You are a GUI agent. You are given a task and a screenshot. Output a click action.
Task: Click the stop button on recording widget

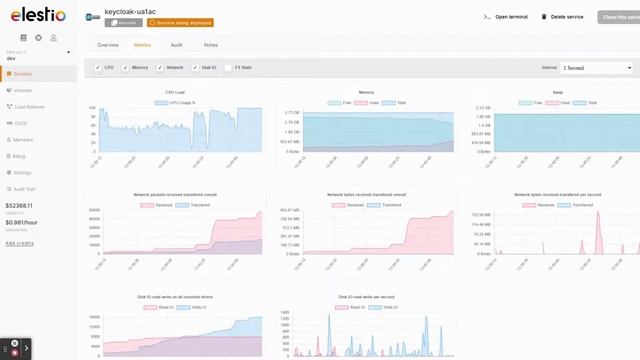pyautogui.click(x=15, y=343)
